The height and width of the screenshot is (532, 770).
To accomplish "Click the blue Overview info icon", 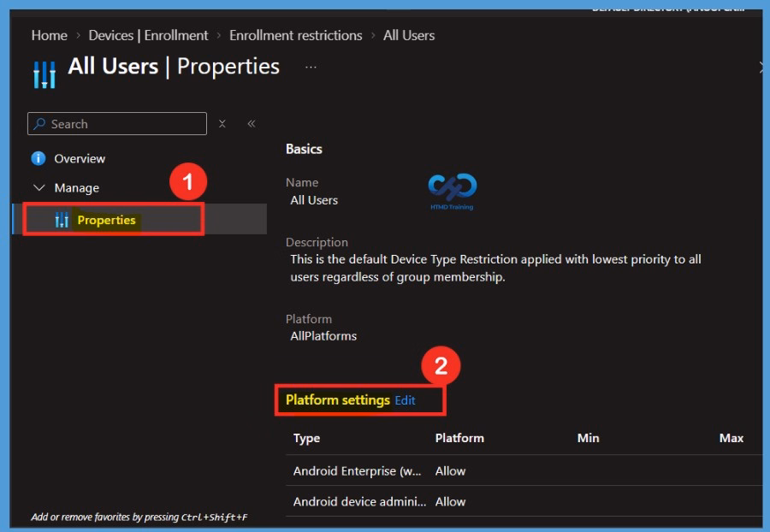I will click(38, 158).
